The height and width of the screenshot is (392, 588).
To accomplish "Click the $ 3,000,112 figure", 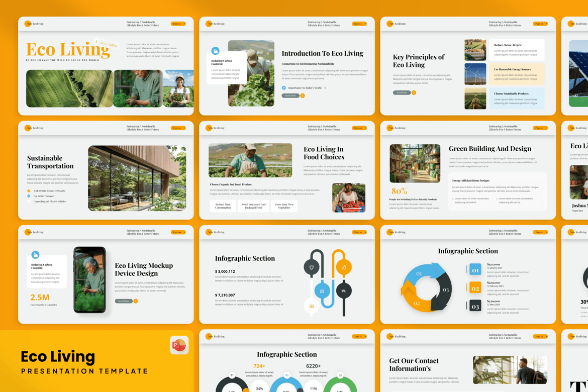I will 225,271.
